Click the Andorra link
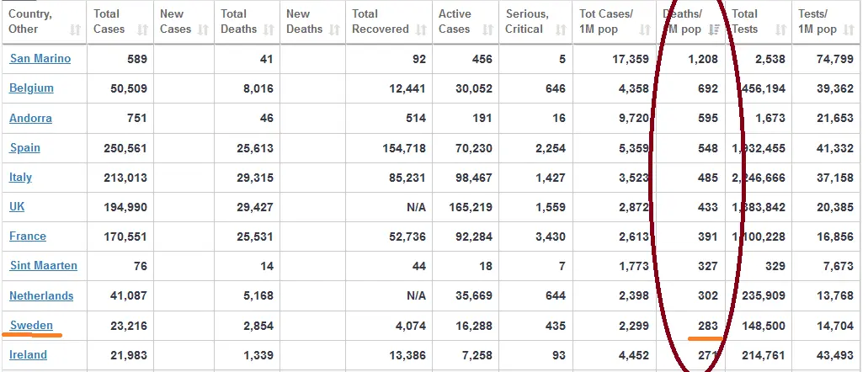The width and height of the screenshot is (868, 372). [30, 118]
